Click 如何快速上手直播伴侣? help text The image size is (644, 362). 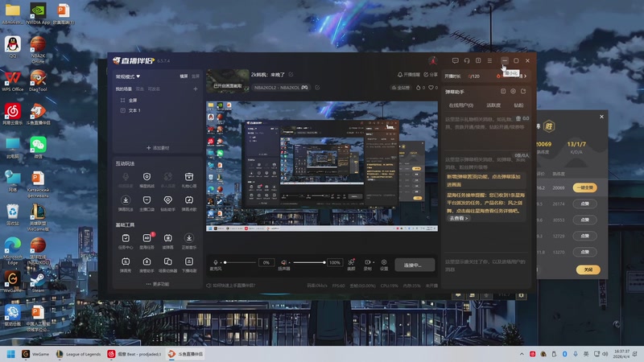pos(233,286)
